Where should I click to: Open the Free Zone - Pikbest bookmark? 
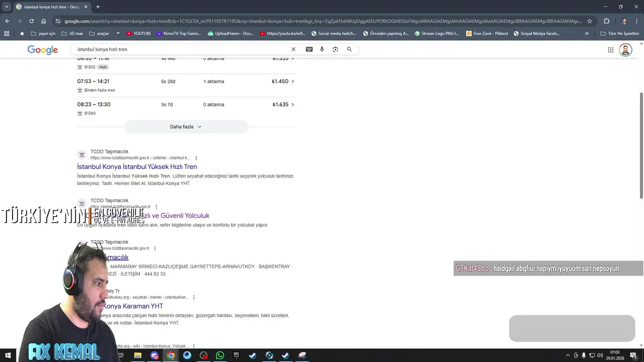[487, 34]
